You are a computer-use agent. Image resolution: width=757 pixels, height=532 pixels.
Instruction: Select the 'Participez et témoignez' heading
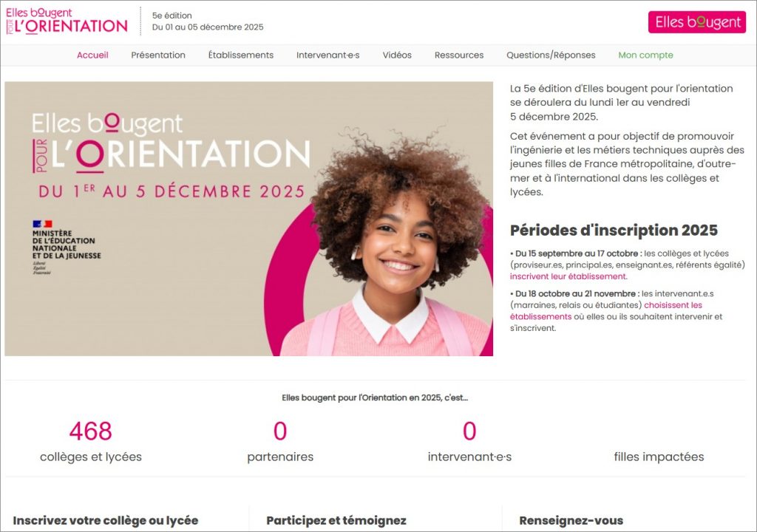pyautogui.click(x=336, y=520)
